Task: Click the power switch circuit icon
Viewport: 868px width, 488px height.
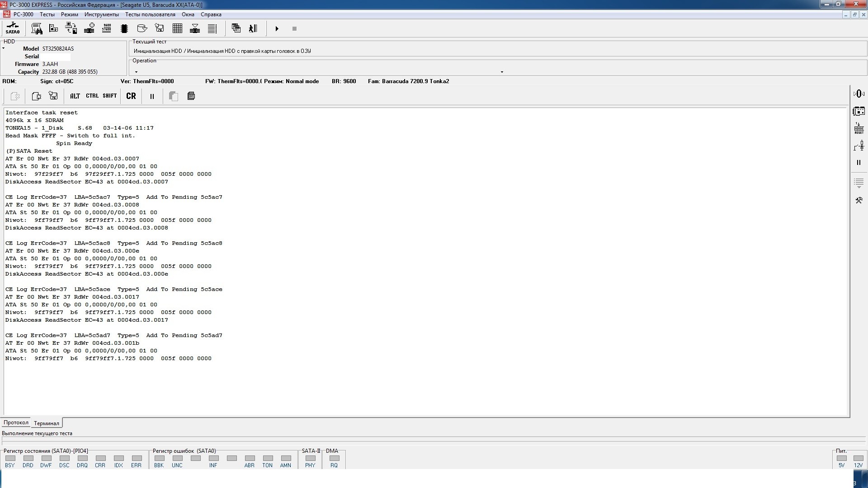Action: point(859,145)
